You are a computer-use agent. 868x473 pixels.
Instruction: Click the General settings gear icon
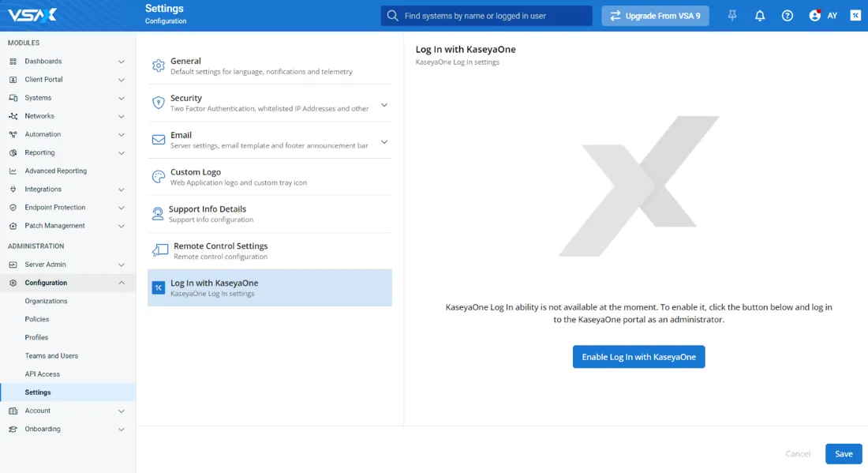(x=159, y=66)
